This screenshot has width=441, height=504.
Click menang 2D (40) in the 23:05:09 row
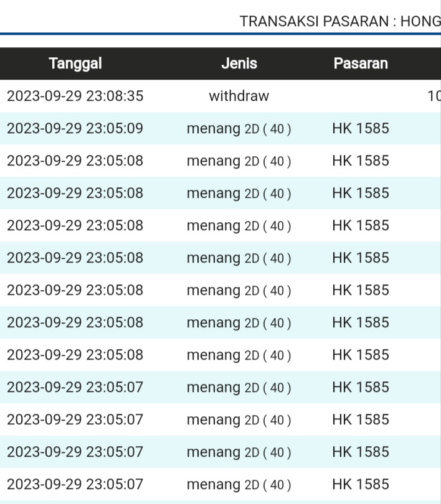pyautogui.click(x=239, y=129)
